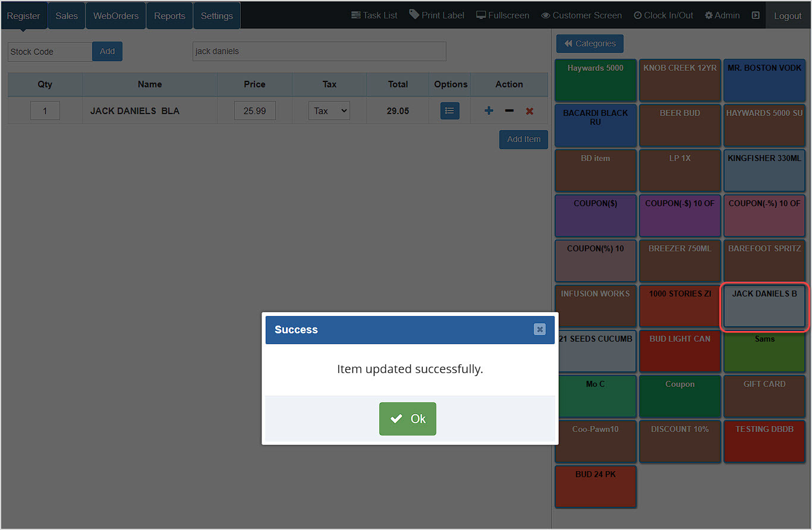Click Ok on the Success dialog

pos(407,419)
